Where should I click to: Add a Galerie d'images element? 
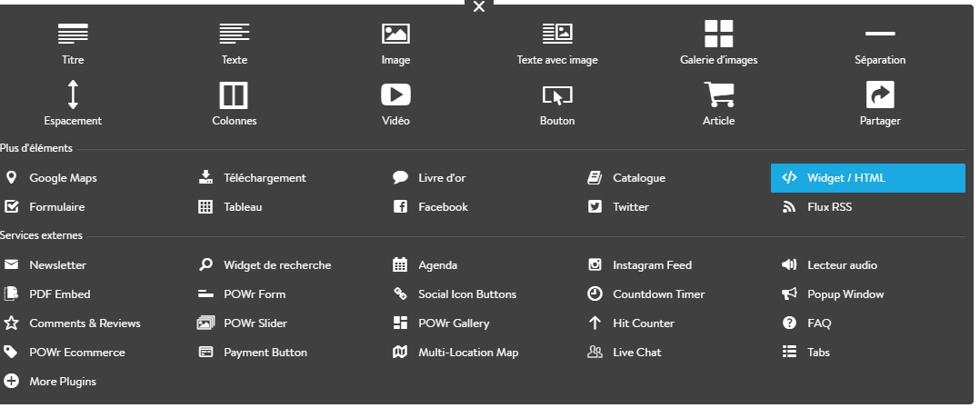pos(719,43)
